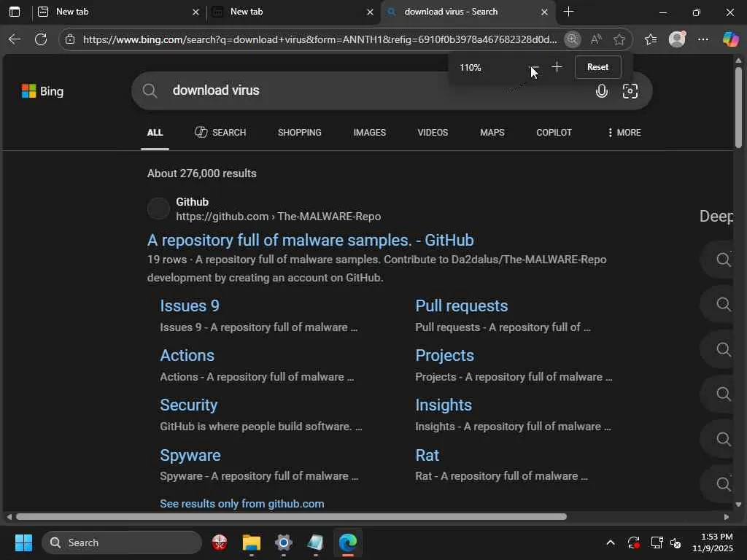Open the Actions sublink
The image size is (747, 560).
coord(187,355)
